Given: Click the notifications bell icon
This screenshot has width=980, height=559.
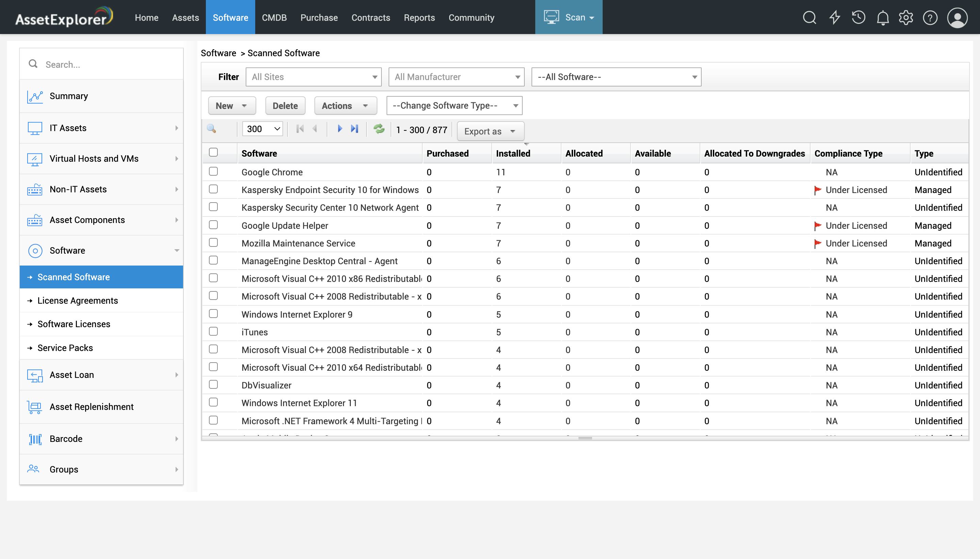Looking at the screenshot, I should [x=882, y=17].
